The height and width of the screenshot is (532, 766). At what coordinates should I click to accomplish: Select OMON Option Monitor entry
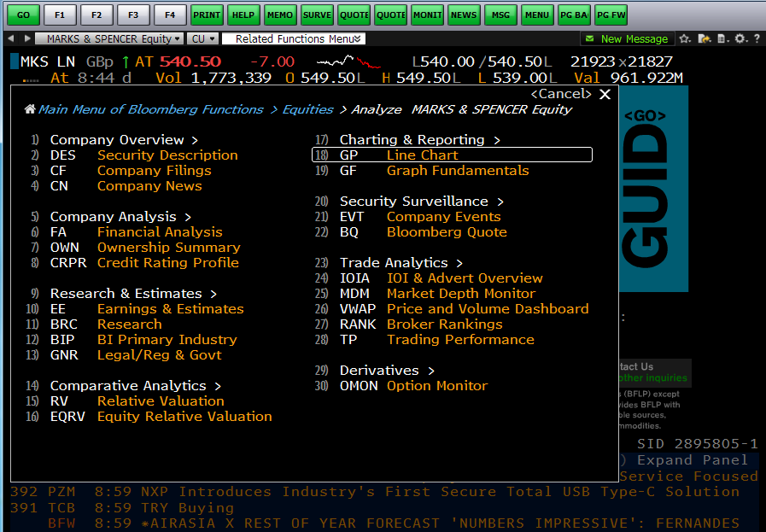(436, 386)
